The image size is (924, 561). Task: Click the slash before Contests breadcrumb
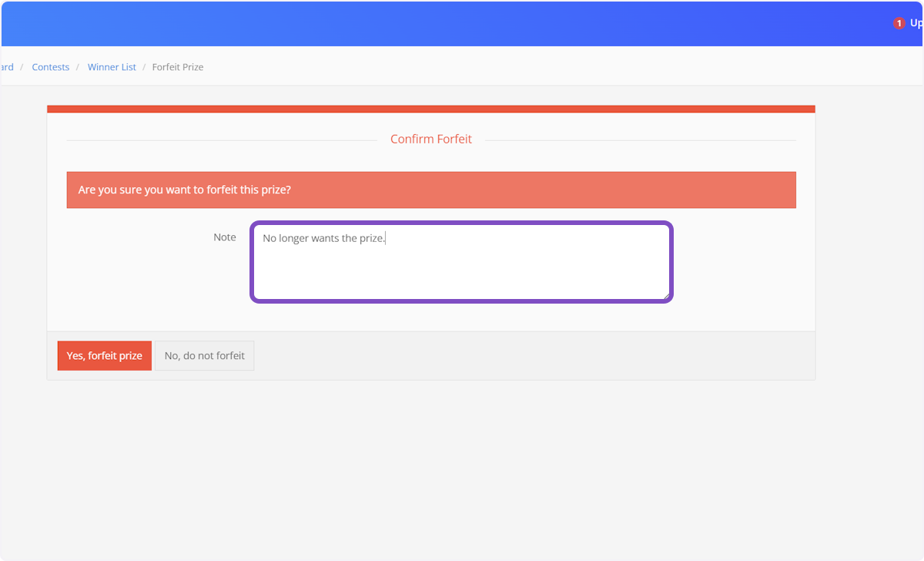[23, 67]
